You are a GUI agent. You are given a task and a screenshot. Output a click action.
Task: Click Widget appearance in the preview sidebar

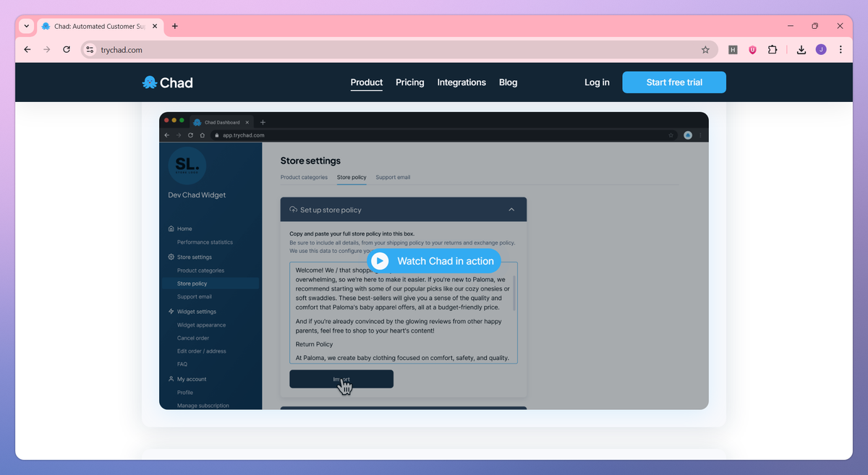coord(201,325)
